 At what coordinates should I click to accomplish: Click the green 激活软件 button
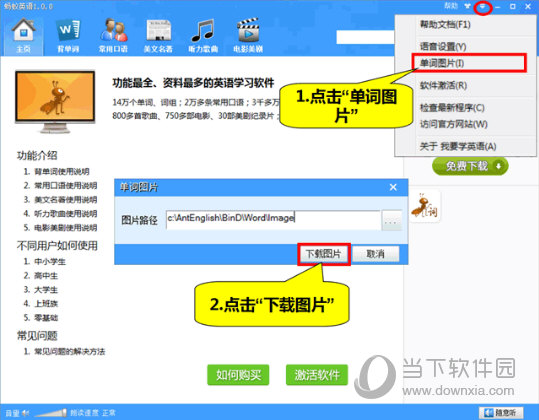pyautogui.click(x=317, y=375)
